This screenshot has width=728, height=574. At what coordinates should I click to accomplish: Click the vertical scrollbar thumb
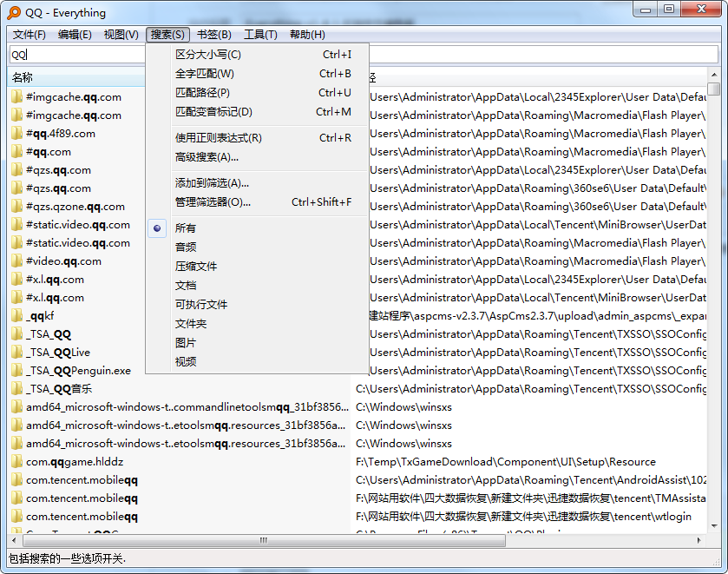713,89
